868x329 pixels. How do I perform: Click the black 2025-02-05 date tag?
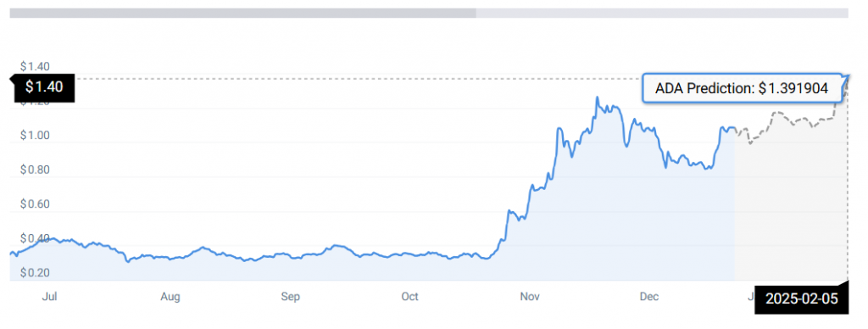(x=802, y=299)
